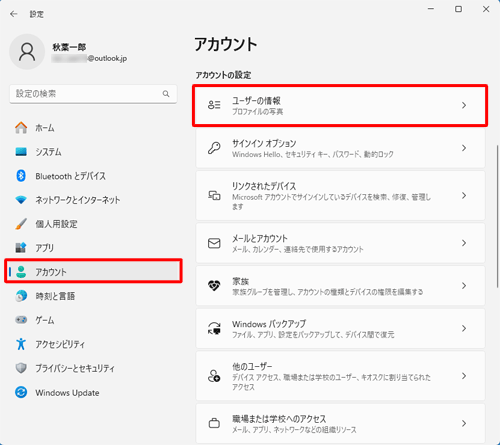Click the Windows バックアップ sync icon

(x=214, y=328)
